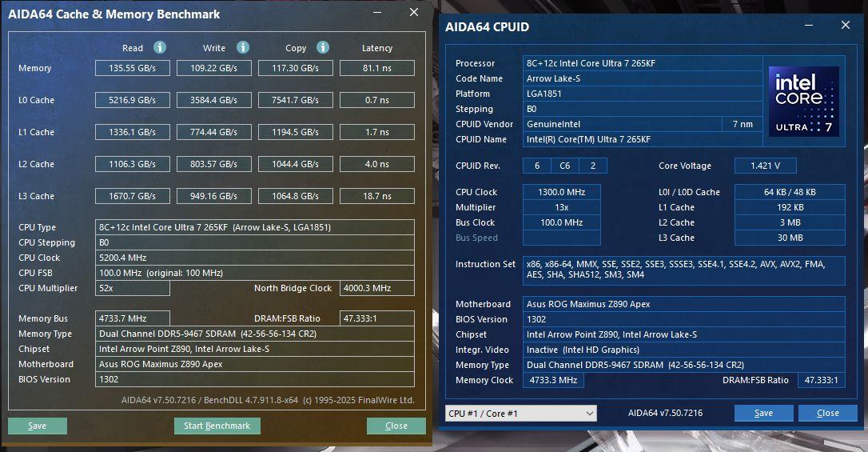Click the empty Bus Speed field
This screenshot has width=868, height=452.
pyautogui.click(x=561, y=238)
